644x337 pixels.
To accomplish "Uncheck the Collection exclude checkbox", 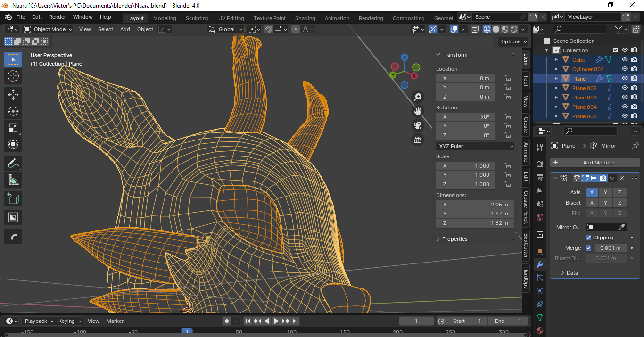I will coord(615,50).
